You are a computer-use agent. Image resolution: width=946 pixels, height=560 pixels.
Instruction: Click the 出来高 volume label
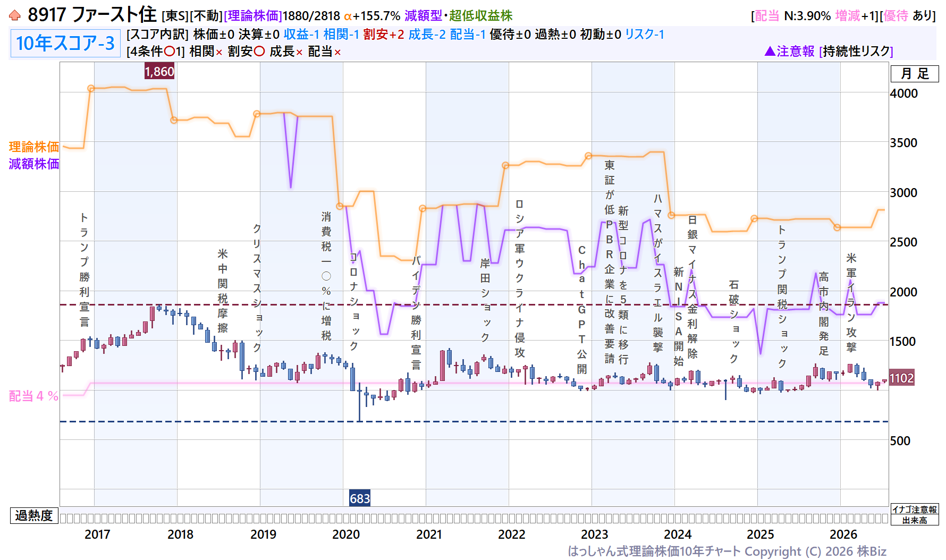coord(915,520)
